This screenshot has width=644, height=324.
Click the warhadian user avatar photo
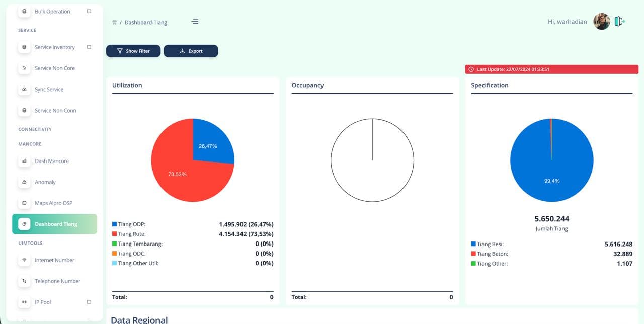[x=602, y=22]
